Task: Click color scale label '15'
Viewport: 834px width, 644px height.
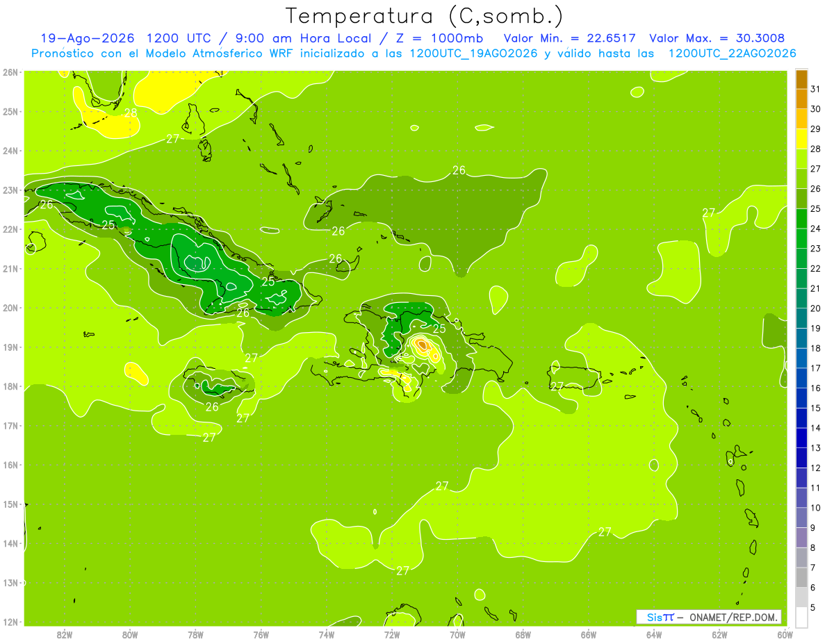Action: [816, 408]
